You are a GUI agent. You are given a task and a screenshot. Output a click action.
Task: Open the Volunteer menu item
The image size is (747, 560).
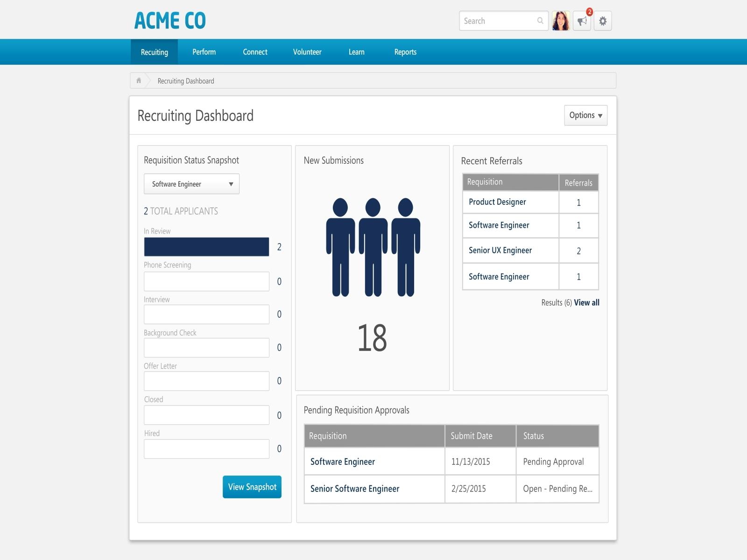pos(307,52)
